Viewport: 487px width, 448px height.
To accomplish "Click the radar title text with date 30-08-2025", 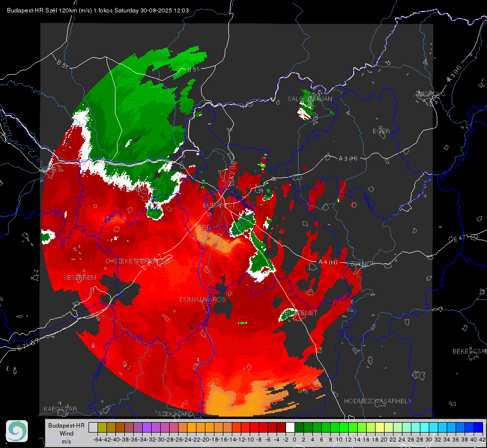I will point(98,10).
